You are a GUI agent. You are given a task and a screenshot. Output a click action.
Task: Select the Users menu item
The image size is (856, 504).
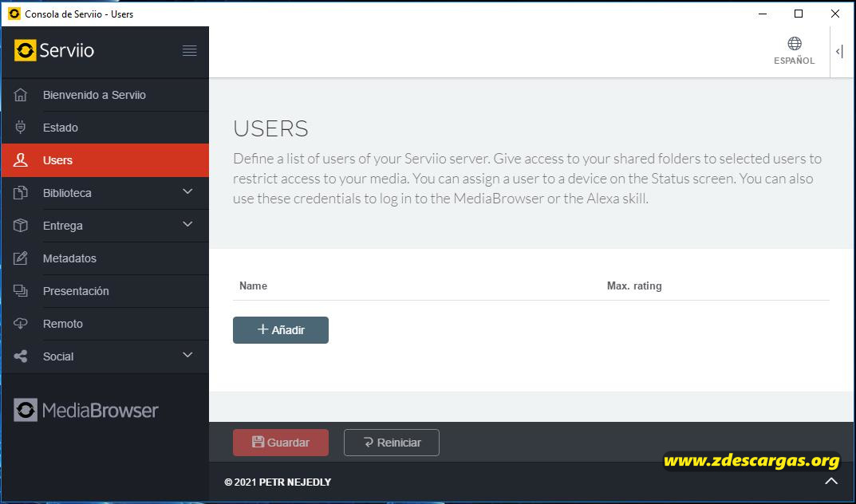click(105, 160)
